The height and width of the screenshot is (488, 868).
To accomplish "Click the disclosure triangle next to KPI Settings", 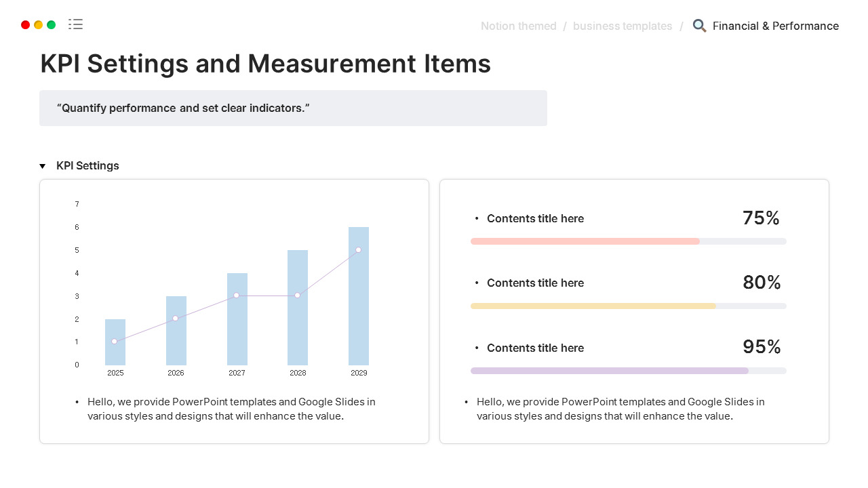I will click(42, 165).
